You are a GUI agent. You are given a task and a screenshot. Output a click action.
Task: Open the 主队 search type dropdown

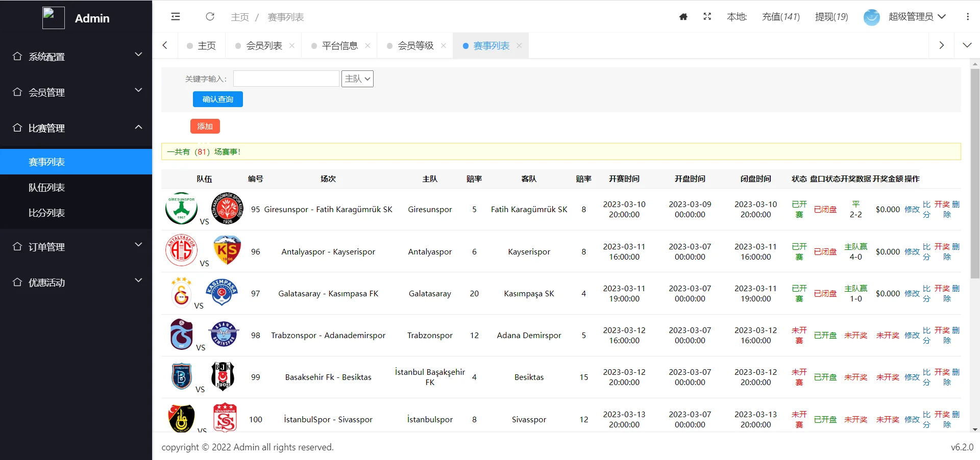(357, 79)
